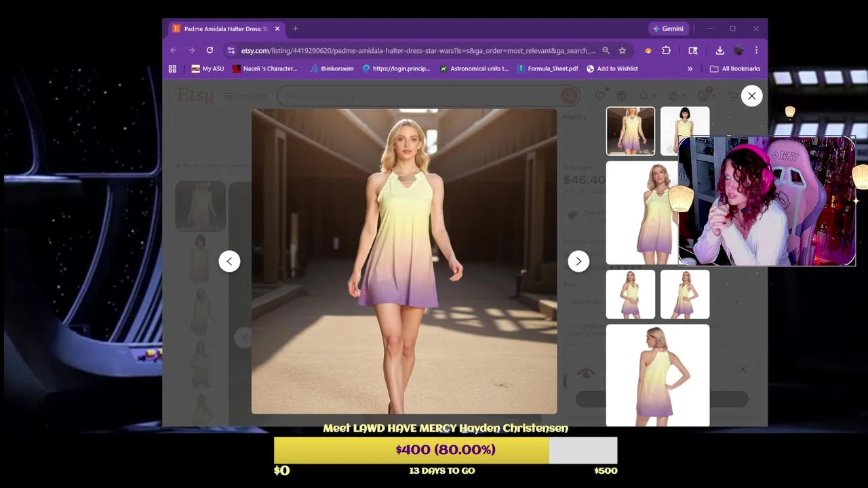Select the thumbnail of the black-haired model
868x488 pixels.
point(685,131)
